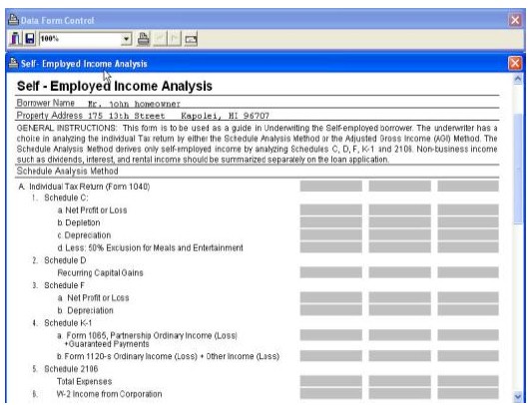Viewport: 532px width, 405px height.
Task: Click the Borrower Name label
Action: pyautogui.click(x=46, y=103)
